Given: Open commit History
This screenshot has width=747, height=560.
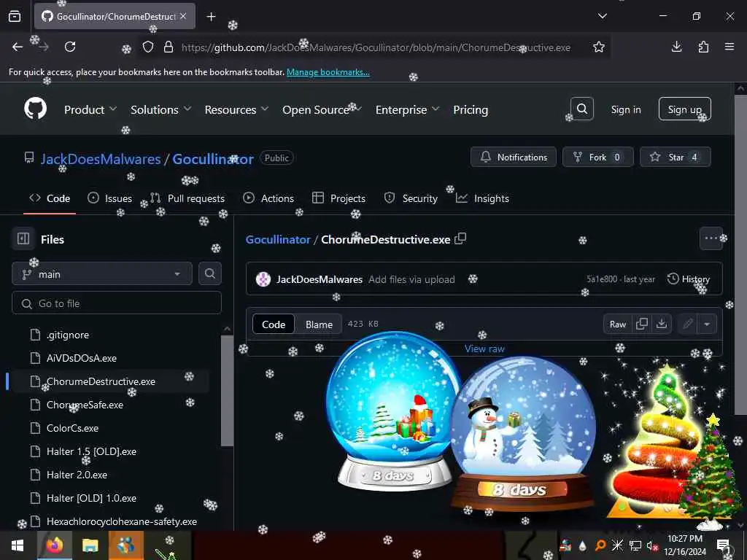Looking at the screenshot, I should [689, 279].
